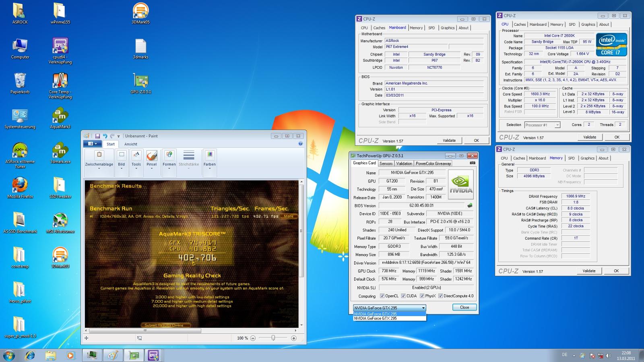Expand Zwischenablage dropdown in Paint
The height and width of the screenshot is (362, 644).
[99, 168]
